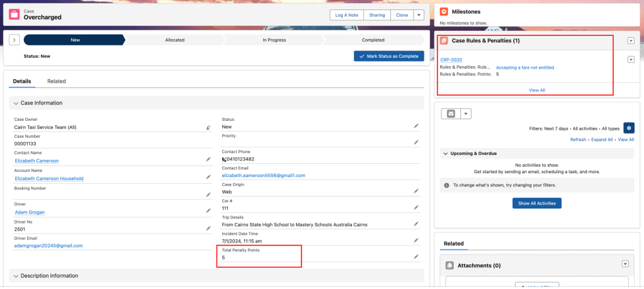Switch to the Related tab
Viewport: 644px width, 289px height.
click(57, 81)
